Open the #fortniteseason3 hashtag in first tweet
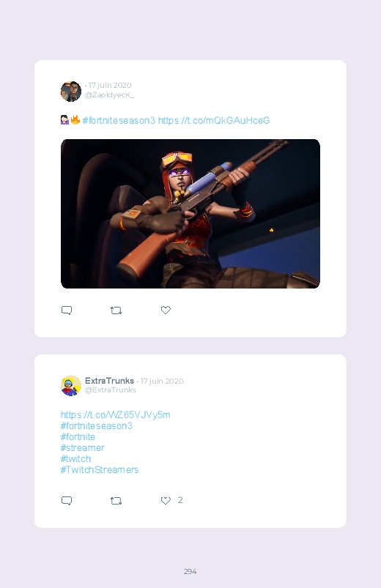 [119, 120]
